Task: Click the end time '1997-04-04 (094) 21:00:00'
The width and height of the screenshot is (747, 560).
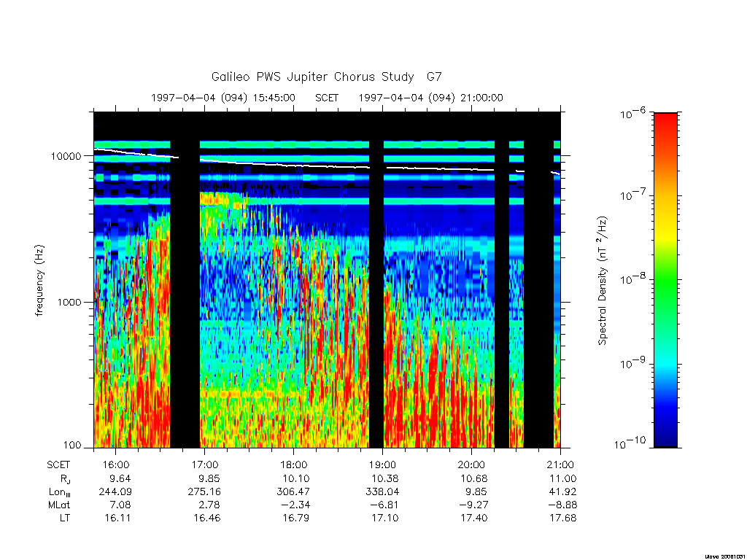Action: coord(430,98)
